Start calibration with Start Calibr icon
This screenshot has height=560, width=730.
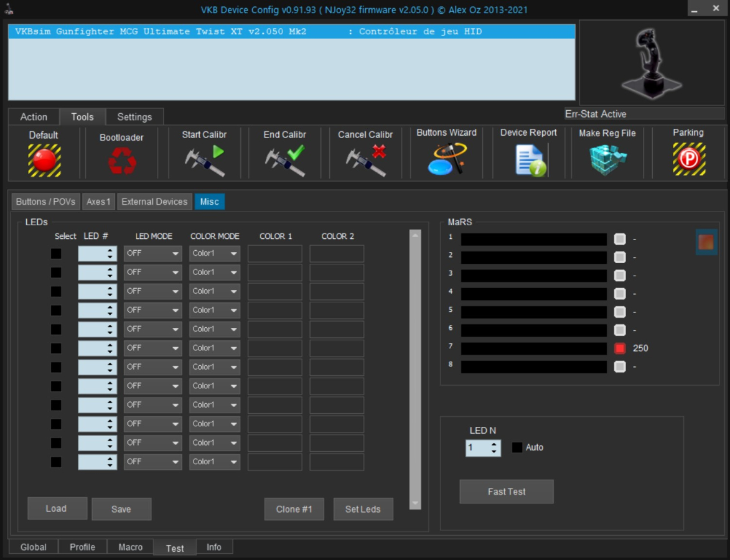[x=204, y=161]
